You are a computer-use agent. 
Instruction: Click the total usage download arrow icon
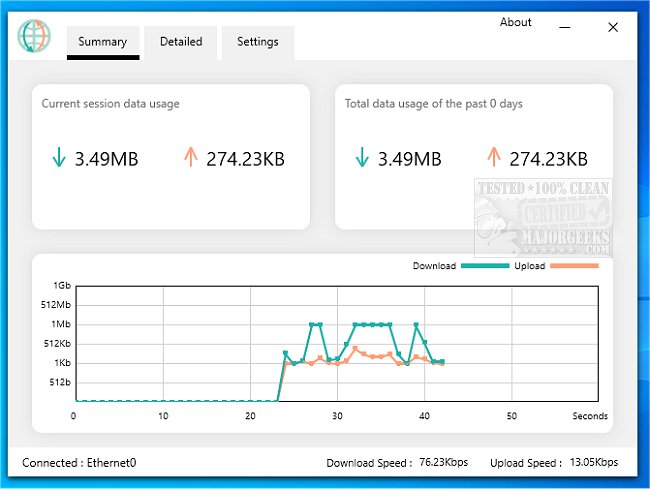click(x=362, y=157)
